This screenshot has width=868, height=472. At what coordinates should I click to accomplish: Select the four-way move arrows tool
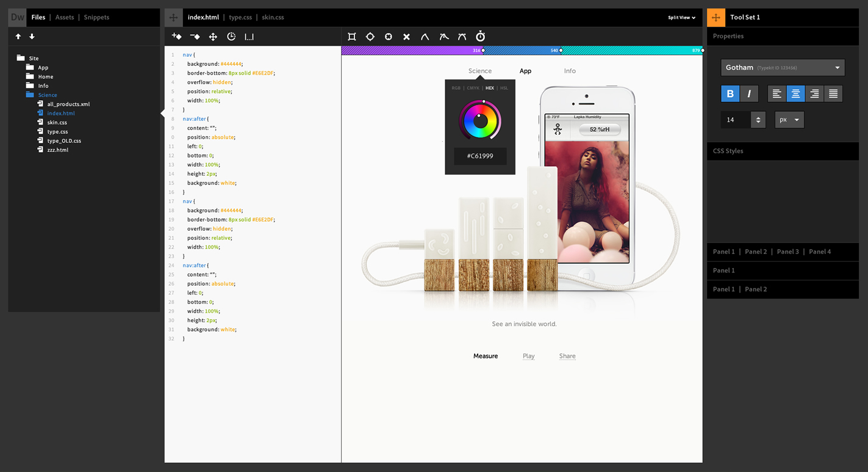coord(213,37)
